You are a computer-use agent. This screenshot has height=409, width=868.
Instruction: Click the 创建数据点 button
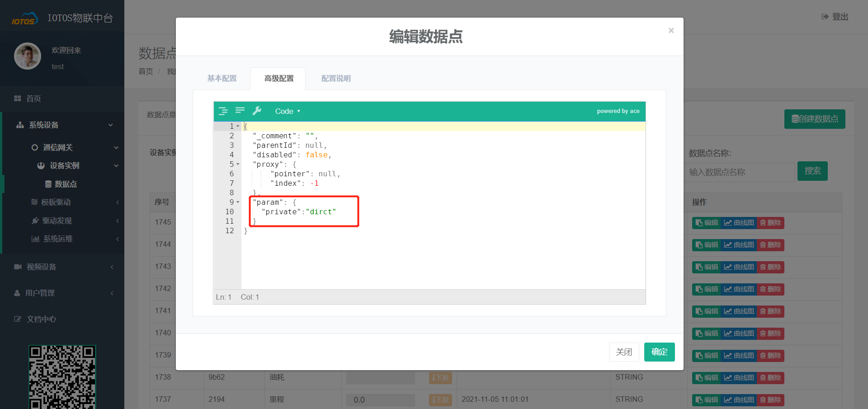click(x=815, y=119)
